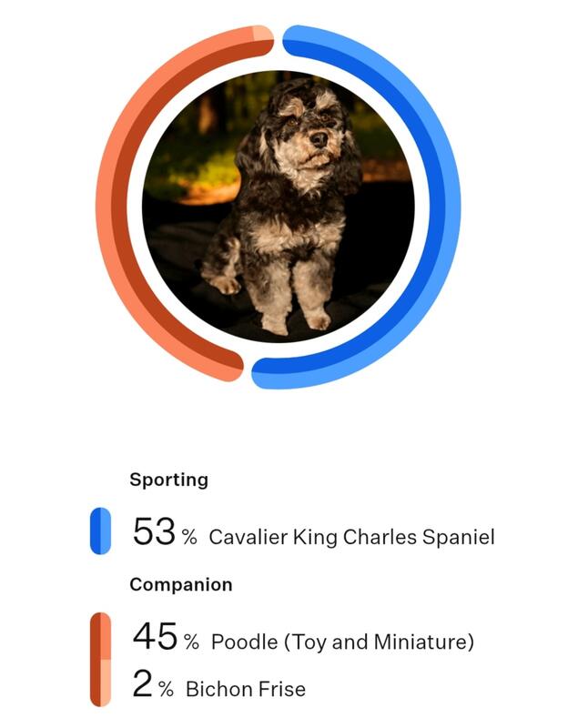This screenshot has width=588, height=728.
Task: Open the dog's circular profile photo
Action: pyautogui.click(x=278, y=207)
